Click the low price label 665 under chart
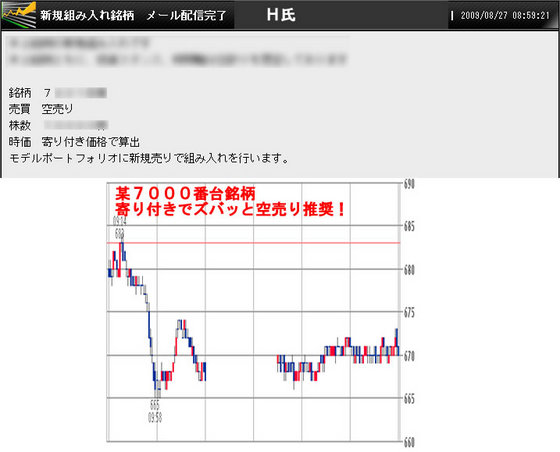The width and height of the screenshot is (560, 452). (x=155, y=405)
